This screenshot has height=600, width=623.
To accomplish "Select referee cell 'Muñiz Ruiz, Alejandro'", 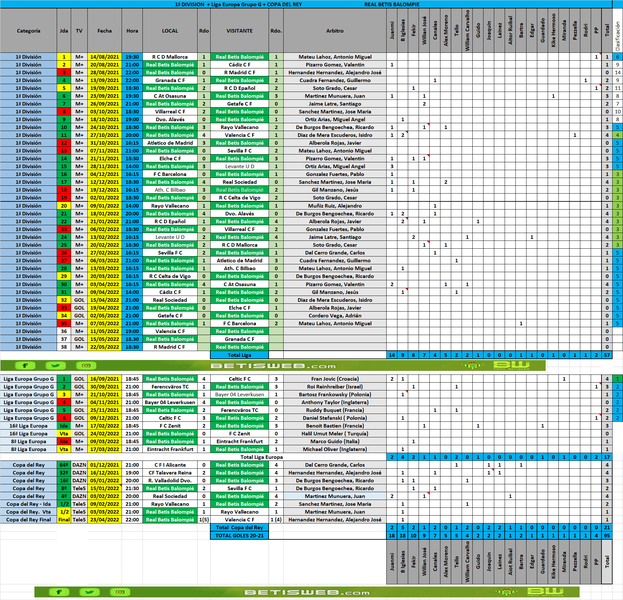I will click(335, 206).
